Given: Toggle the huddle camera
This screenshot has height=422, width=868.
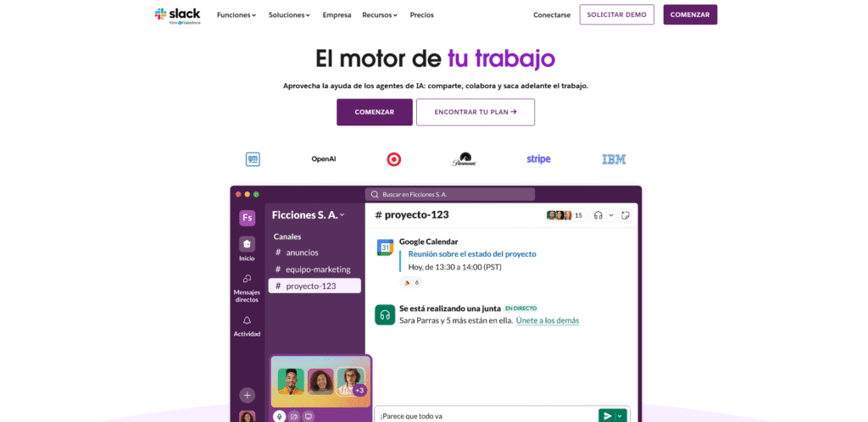Looking at the screenshot, I should 294,416.
